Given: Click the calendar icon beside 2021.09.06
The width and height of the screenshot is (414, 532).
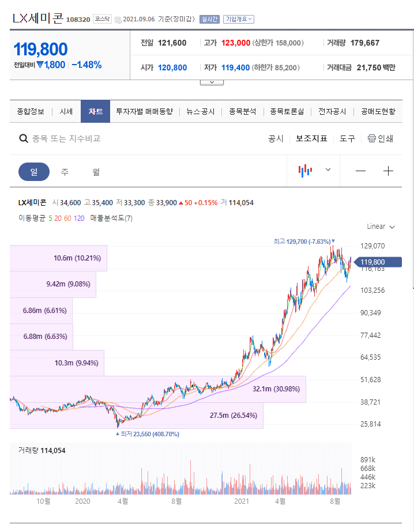Looking at the screenshot, I should click(x=118, y=20).
